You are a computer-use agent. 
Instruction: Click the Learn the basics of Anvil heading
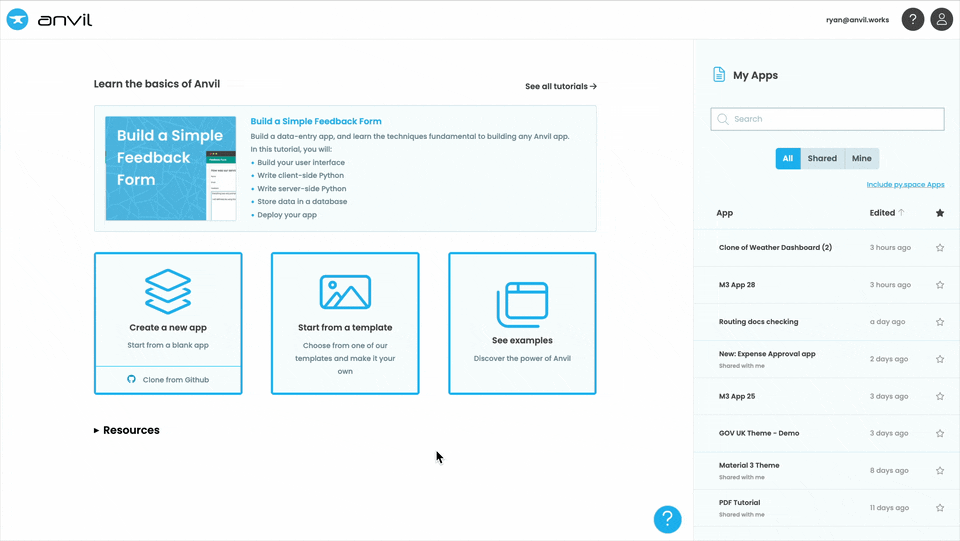157,84
